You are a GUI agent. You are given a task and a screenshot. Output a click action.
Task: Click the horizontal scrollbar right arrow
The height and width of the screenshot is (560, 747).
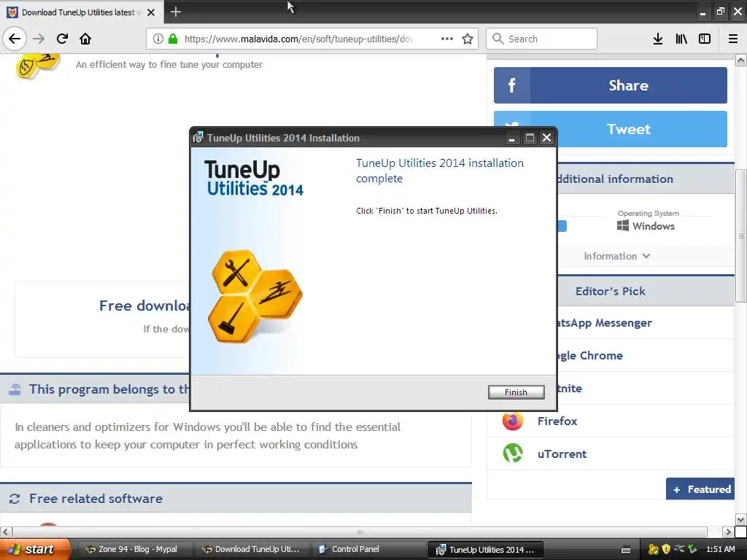[728, 532]
